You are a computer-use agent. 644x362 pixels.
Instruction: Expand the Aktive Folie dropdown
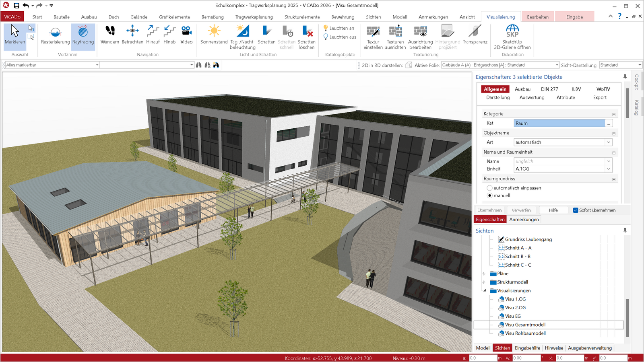pyautogui.click(x=557, y=65)
